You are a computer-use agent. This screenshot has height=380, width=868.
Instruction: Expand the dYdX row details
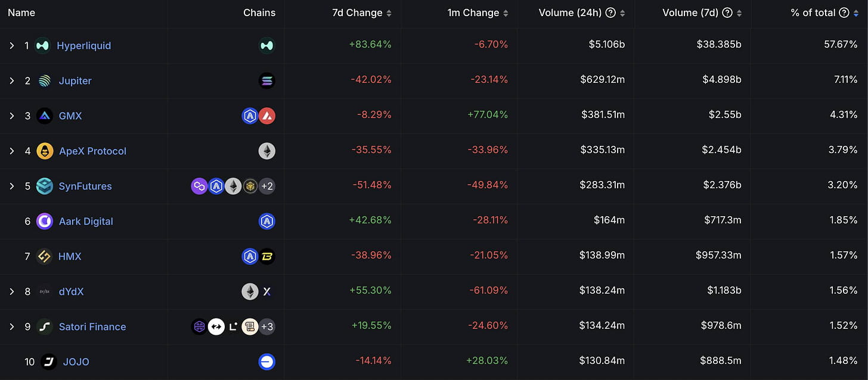[x=11, y=291]
